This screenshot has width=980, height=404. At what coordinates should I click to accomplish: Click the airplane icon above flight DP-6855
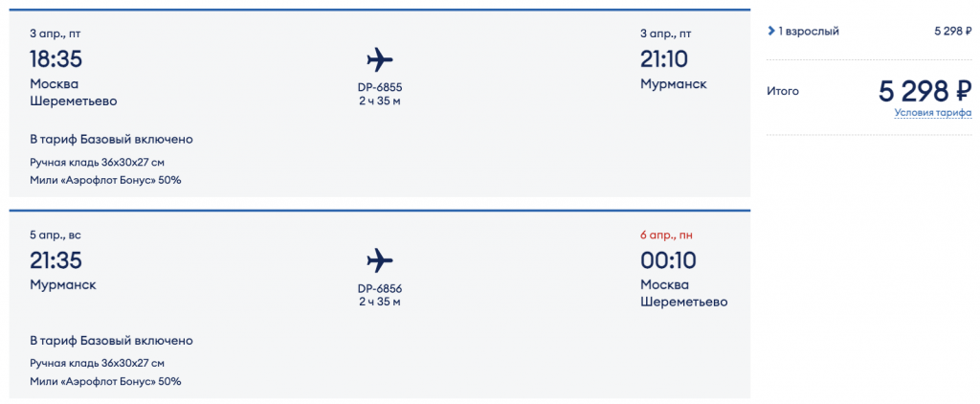point(380,59)
